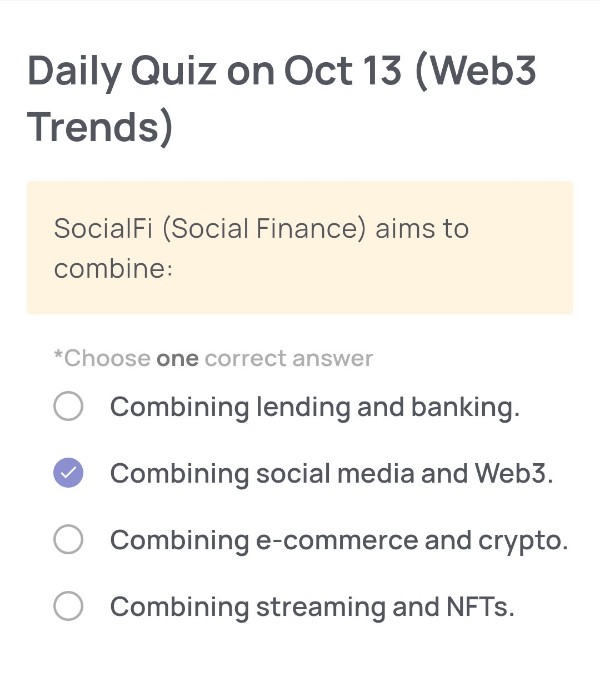Screen dimensions: 600x682
Task: Click the "Combining lending and banking." answer text
Action: 314,407
